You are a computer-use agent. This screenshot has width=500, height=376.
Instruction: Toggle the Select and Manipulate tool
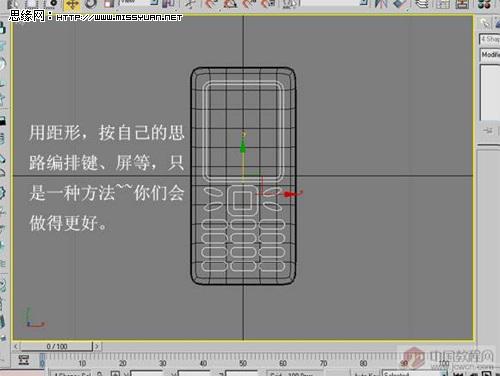[190, 3]
